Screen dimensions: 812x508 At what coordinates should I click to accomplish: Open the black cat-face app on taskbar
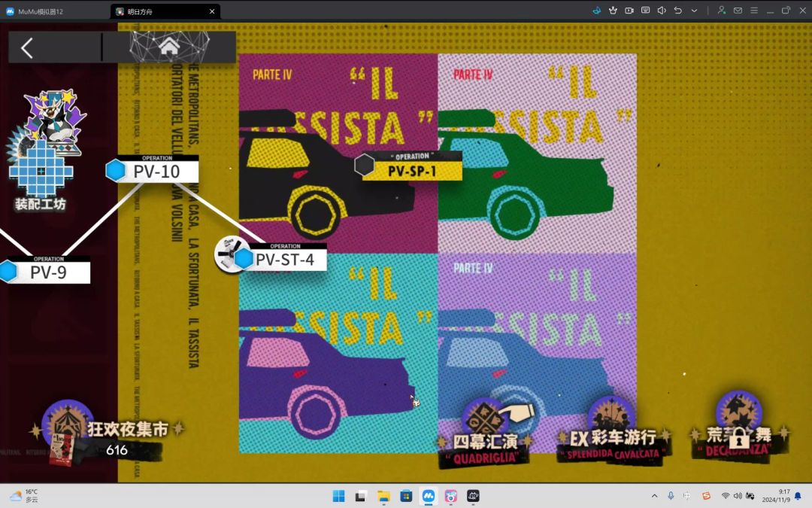[474, 496]
